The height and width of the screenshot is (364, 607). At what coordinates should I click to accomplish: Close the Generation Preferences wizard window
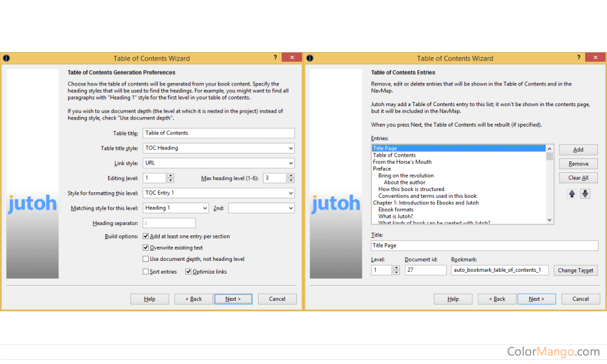292,57
